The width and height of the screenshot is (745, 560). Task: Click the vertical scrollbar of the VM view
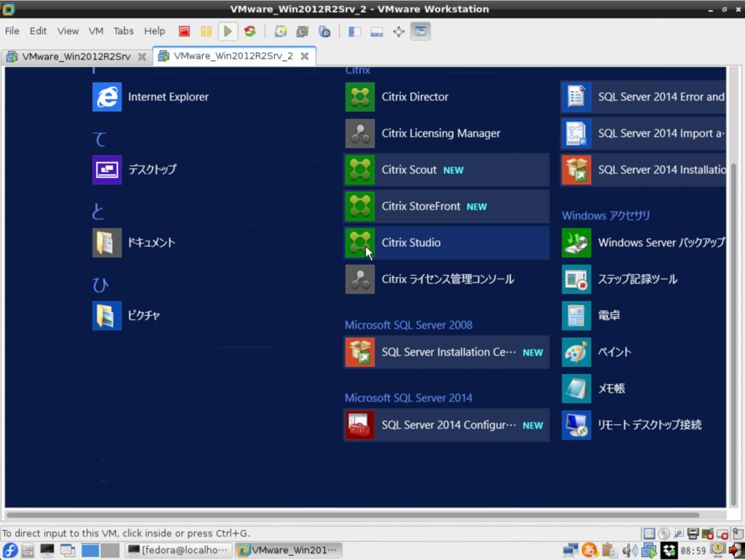[x=733, y=335]
